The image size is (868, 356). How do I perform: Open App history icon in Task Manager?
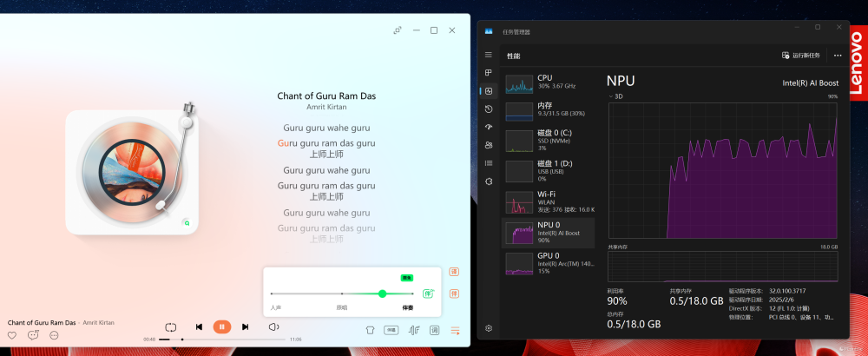click(488, 109)
